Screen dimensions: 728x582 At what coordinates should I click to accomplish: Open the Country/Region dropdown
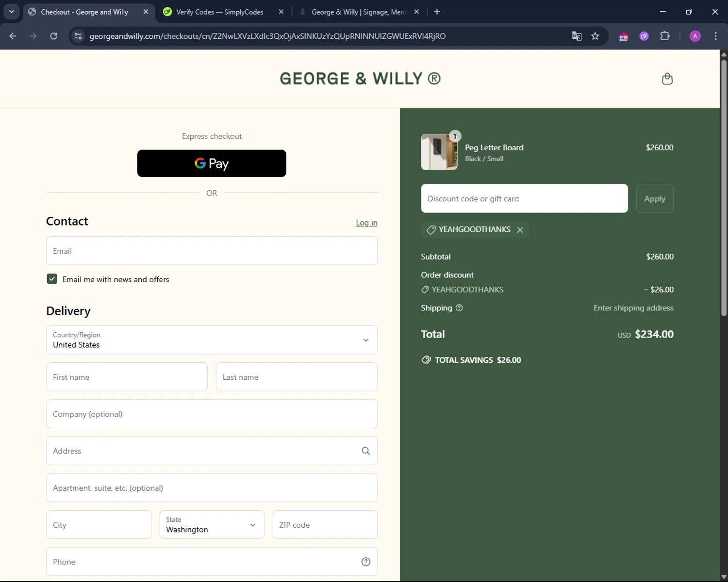(x=212, y=340)
